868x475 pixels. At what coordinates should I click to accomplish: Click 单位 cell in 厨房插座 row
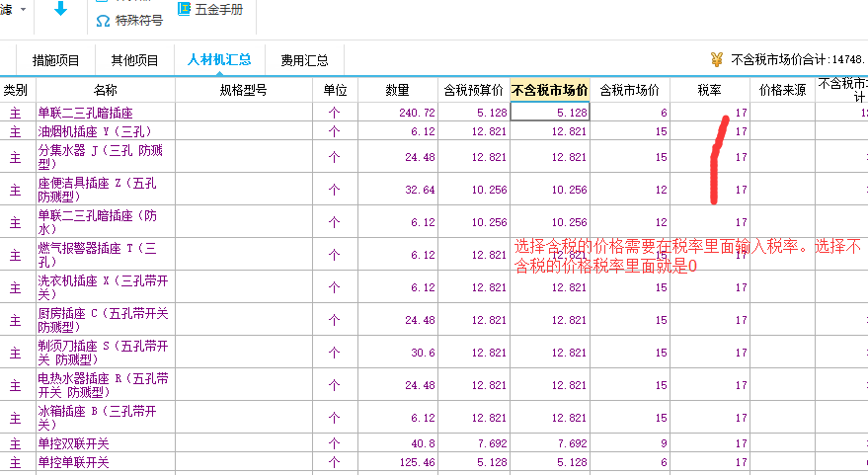(335, 319)
